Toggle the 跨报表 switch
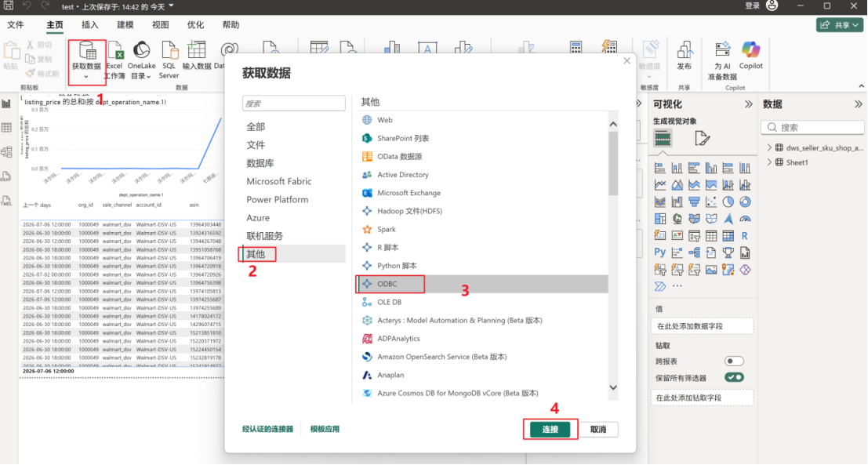This screenshot has width=868, height=465. pyautogui.click(x=734, y=361)
